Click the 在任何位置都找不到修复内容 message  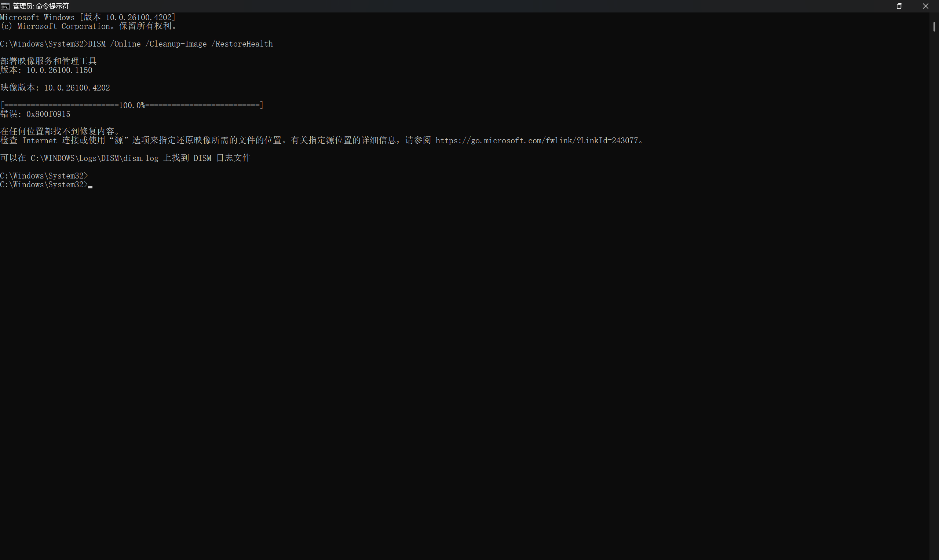[60, 131]
